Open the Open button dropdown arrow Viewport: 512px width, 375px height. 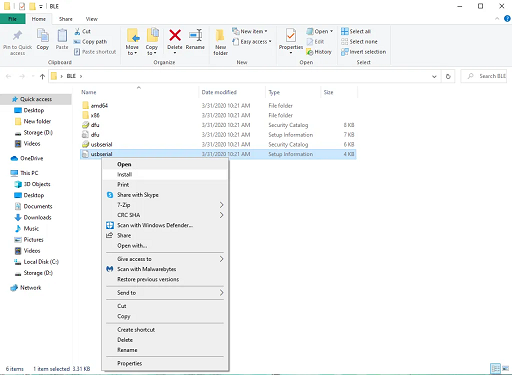tap(331, 31)
